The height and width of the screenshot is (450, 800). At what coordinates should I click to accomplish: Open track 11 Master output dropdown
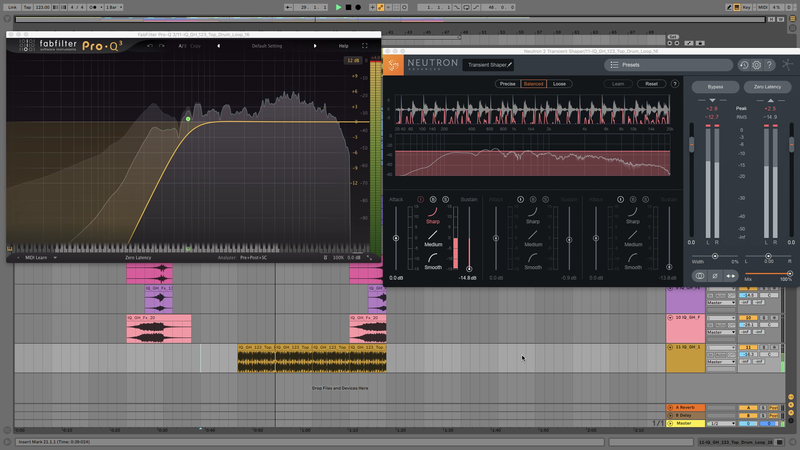[x=721, y=362]
